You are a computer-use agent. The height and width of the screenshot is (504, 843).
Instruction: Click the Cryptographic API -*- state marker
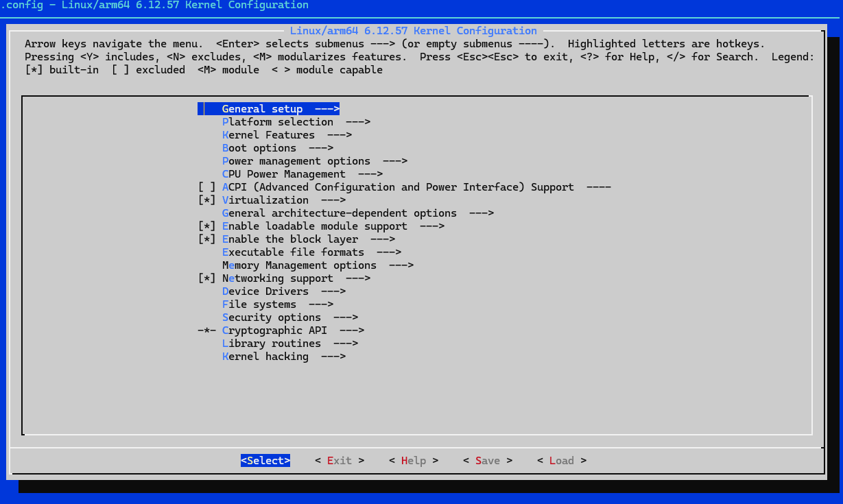tap(207, 331)
